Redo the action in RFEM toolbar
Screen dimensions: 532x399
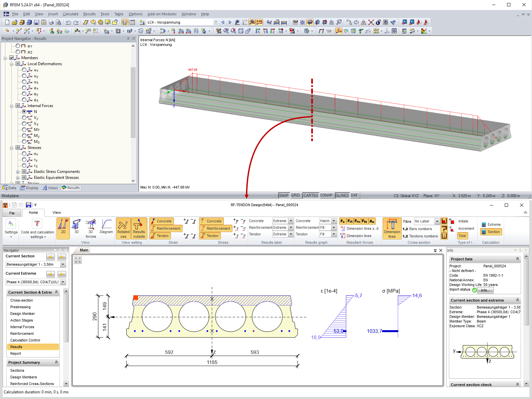76,22
